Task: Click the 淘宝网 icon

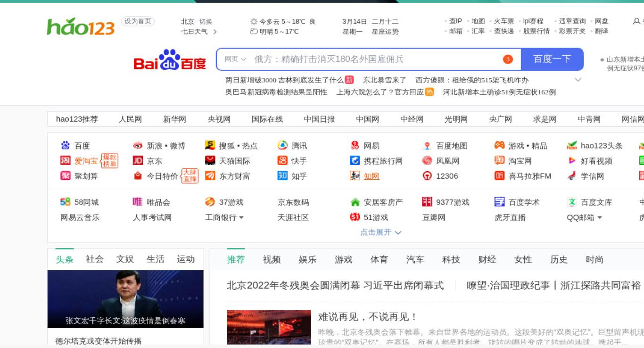Action: pos(499,160)
